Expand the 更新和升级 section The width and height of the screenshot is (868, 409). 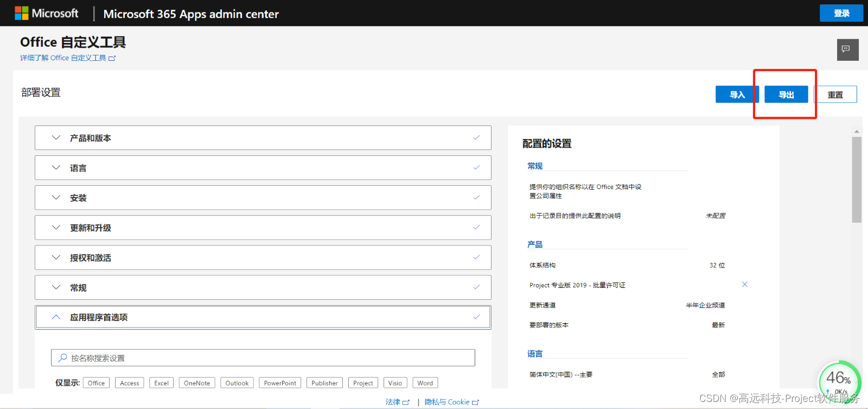pyautogui.click(x=263, y=228)
